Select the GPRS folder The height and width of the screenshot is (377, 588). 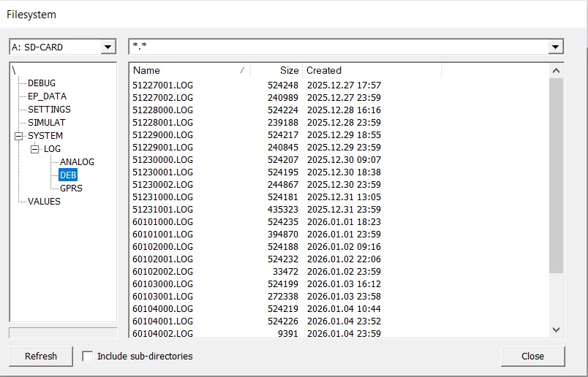click(x=71, y=188)
